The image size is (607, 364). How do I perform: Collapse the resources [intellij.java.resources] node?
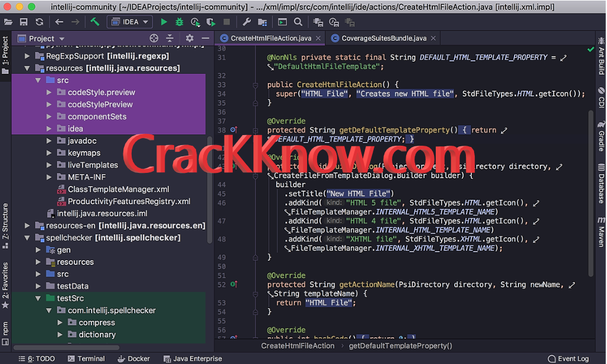point(27,68)
